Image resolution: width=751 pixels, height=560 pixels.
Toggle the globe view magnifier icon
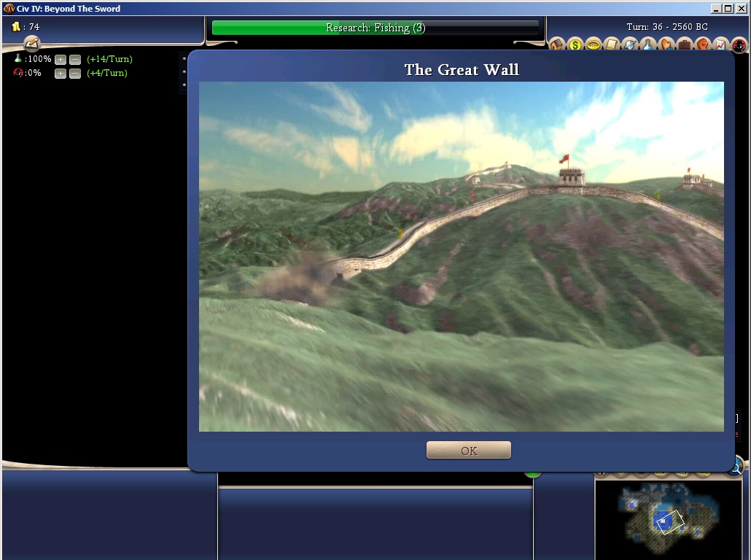pos(735,467)
